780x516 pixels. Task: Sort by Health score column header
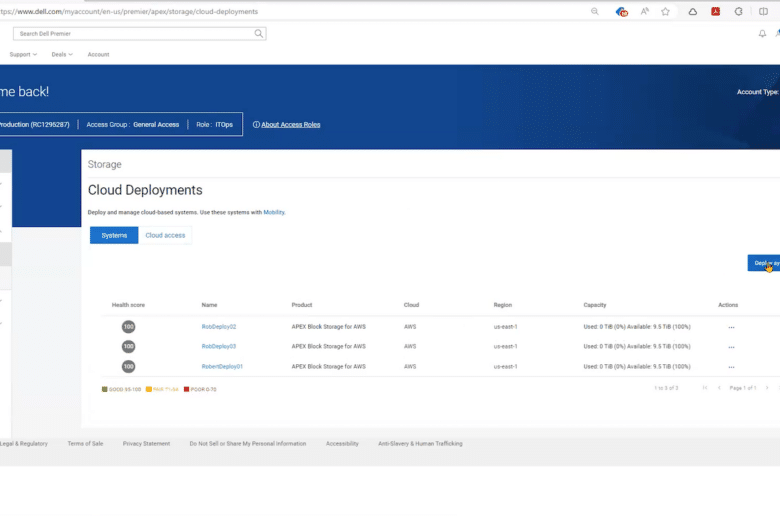click(x=128, y=305)
